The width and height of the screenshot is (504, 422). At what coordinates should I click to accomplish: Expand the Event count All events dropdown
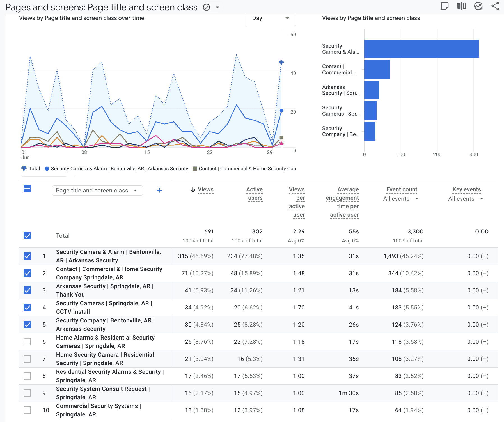click(401, 199)
